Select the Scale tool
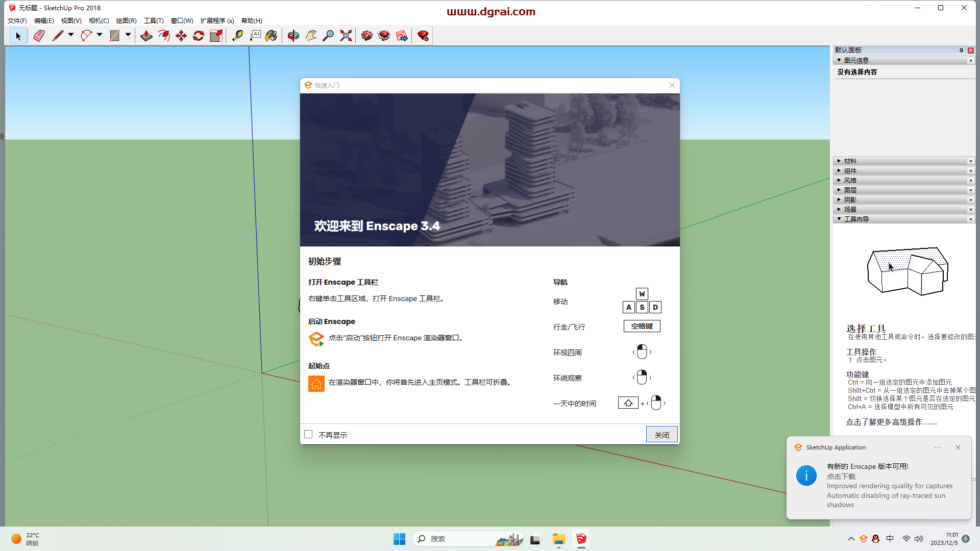 [216, 36]
